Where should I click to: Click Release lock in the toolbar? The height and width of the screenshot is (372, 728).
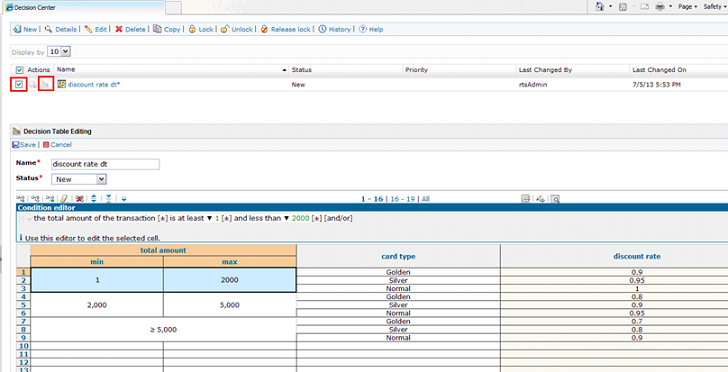[x=286, y=29]
